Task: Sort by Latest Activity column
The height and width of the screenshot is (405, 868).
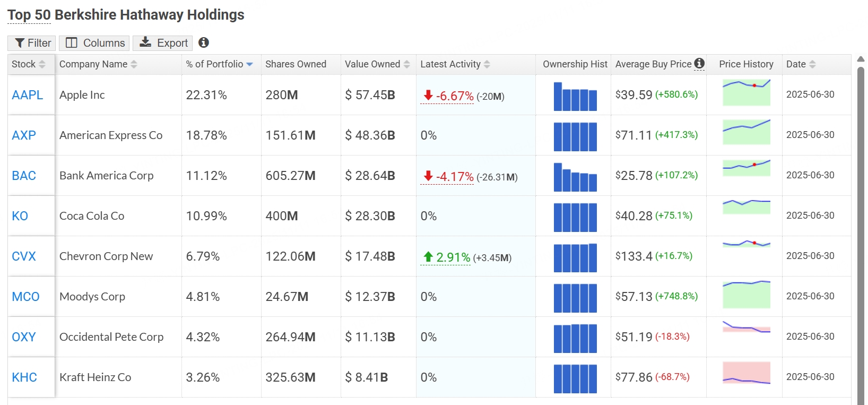Action: pos(455,64)
